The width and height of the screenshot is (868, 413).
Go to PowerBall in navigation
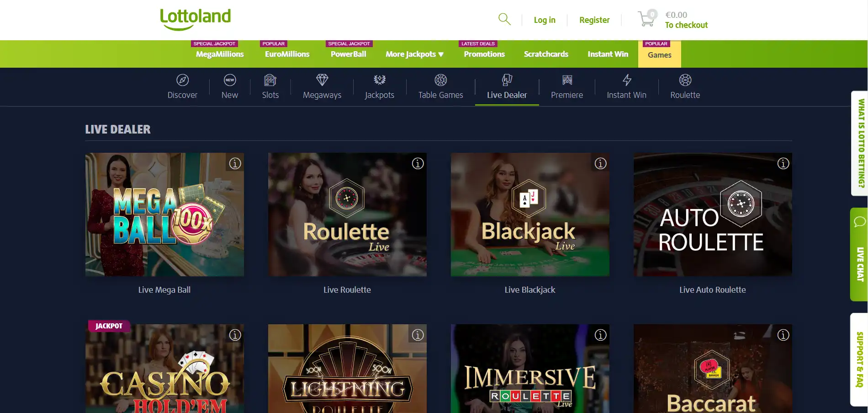348,54
